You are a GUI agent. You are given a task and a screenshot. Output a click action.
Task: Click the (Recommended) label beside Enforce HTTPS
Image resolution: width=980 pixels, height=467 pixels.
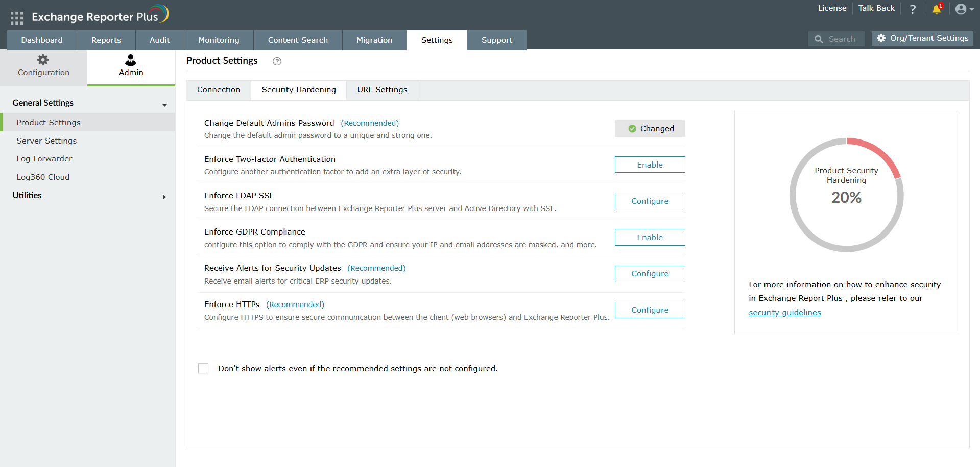(x=295, y=305)
